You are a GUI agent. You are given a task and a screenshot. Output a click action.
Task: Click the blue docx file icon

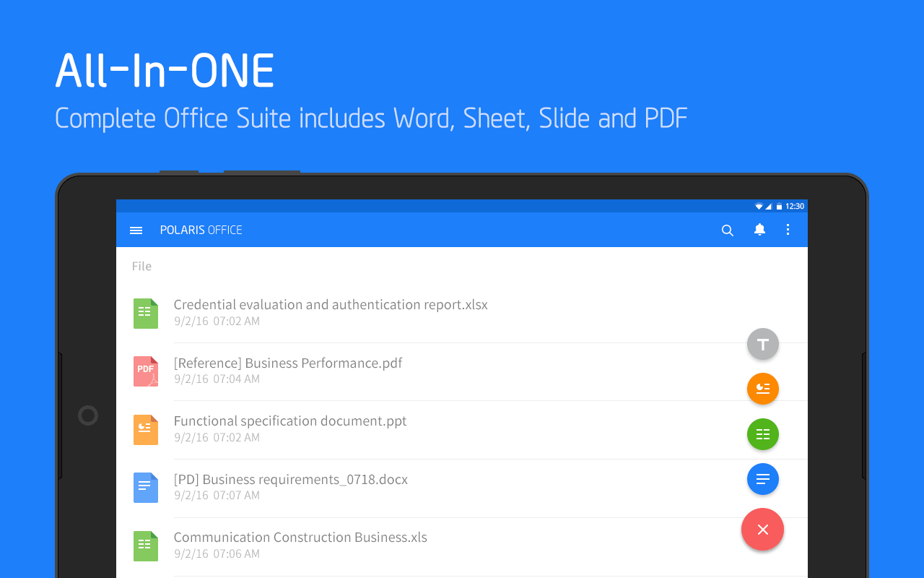146,488
